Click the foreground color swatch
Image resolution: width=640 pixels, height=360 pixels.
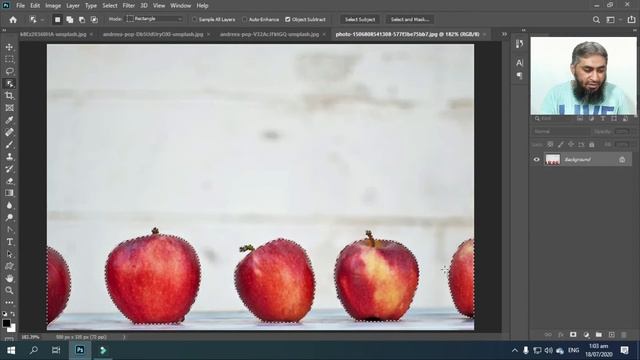[6, 323]
